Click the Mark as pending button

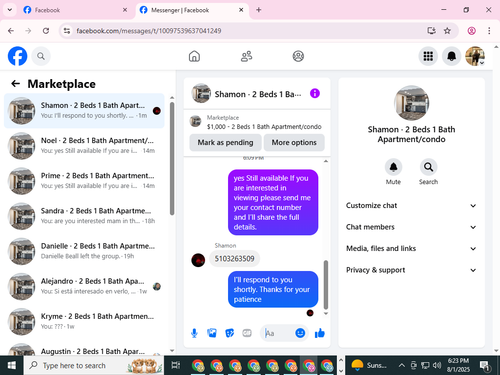(225, 142)
